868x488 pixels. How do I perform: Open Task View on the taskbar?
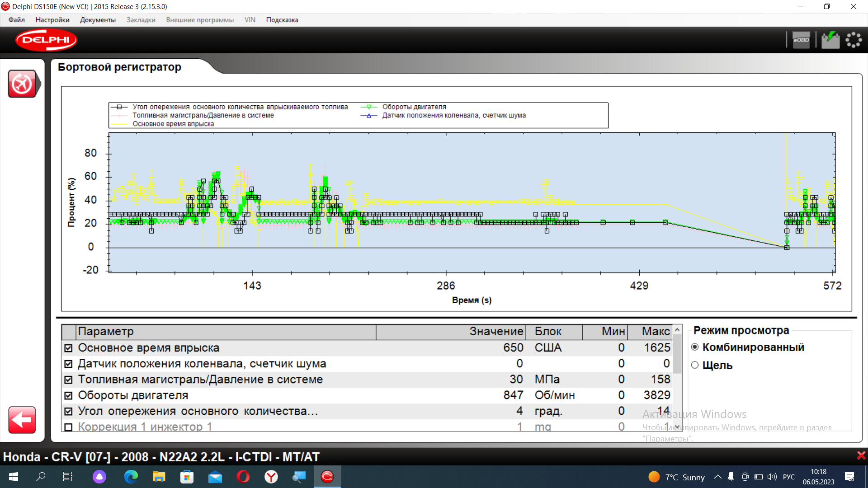68,477
